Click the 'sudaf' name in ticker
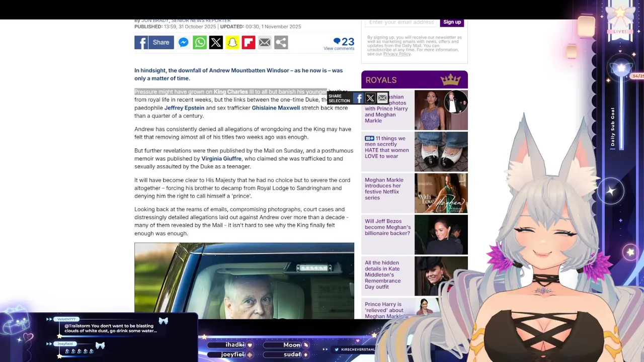The height and width of the screenshot is (362, 644). tap(292, 354)
